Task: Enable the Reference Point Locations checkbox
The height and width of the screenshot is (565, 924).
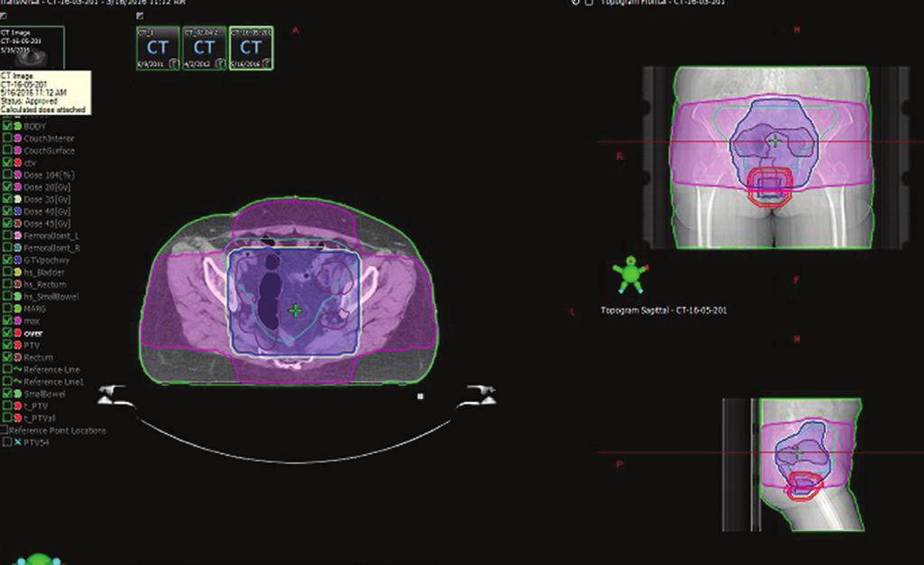Action: (x=4, y=431)
